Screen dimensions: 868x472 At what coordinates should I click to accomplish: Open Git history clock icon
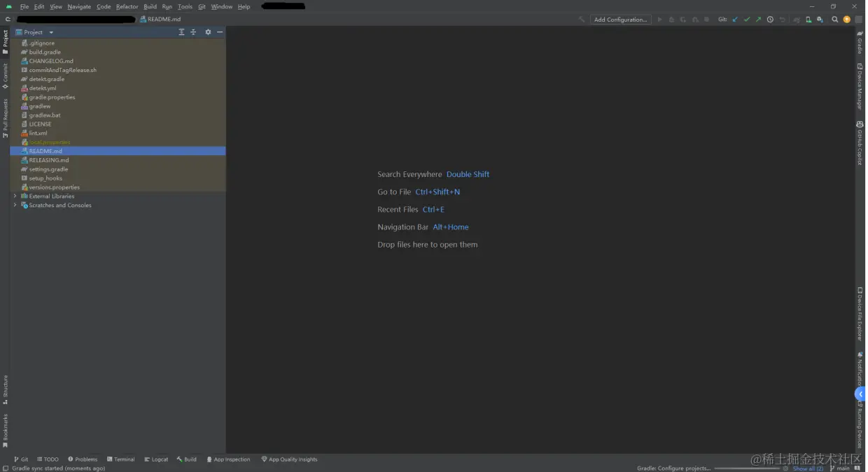[770, 20]
